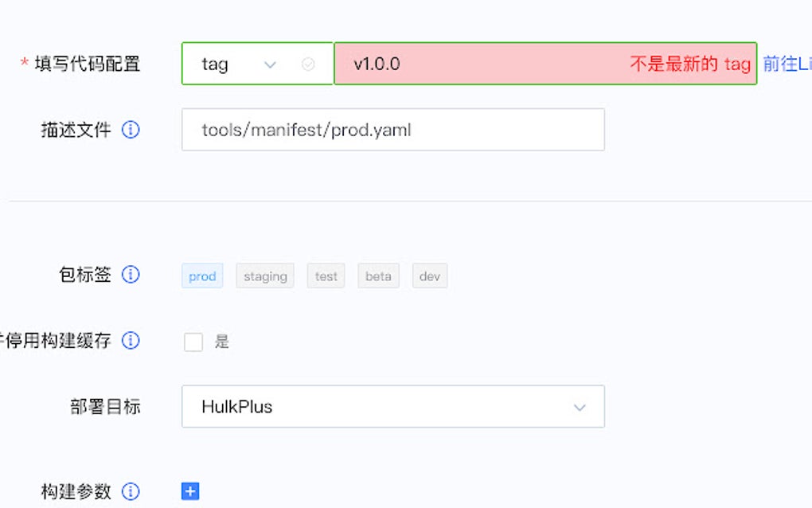The image size is (812, 508).
Task: Open the help icon next to 包标签
Action: [x=130, y=275]
